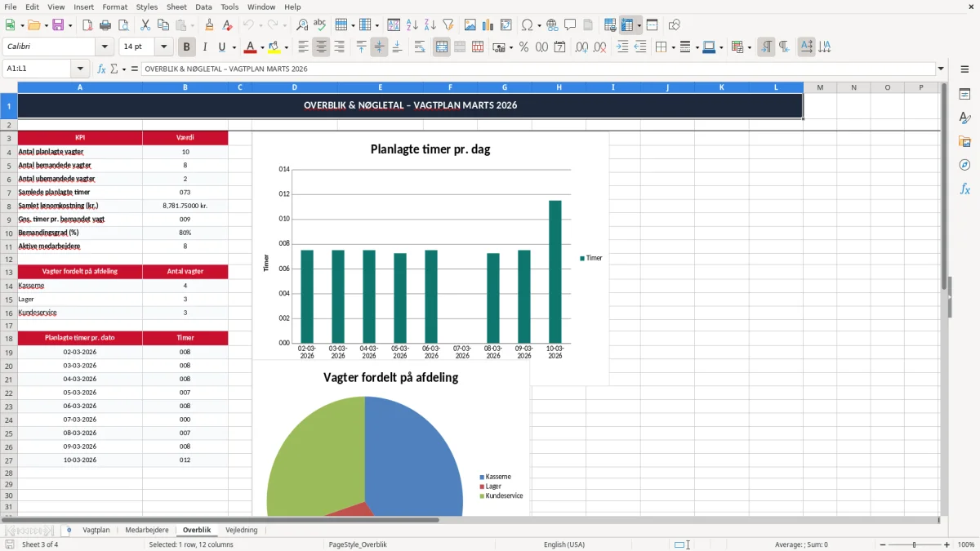Switch to the Vagtplan sheet tab
The width and height of the screenshot is (980, 551).
tap(96, 531)
